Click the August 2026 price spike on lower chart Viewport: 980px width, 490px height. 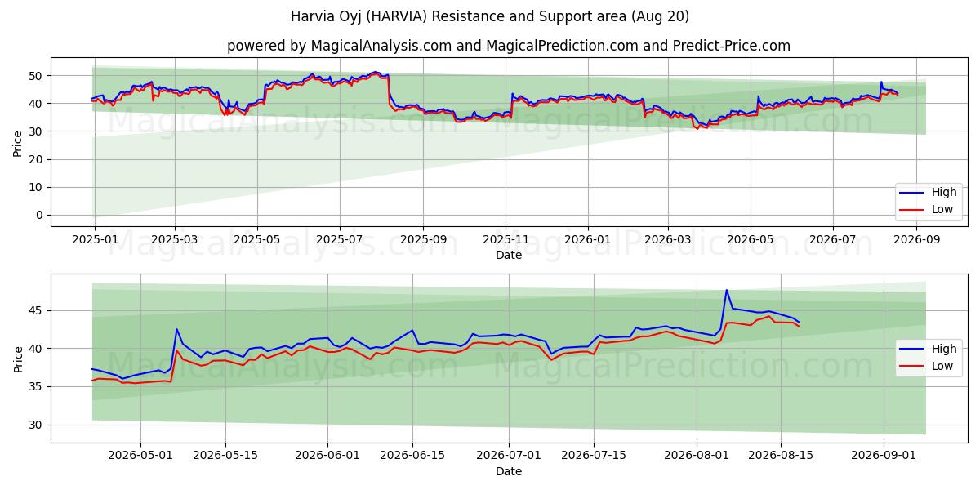coord(726,290)
